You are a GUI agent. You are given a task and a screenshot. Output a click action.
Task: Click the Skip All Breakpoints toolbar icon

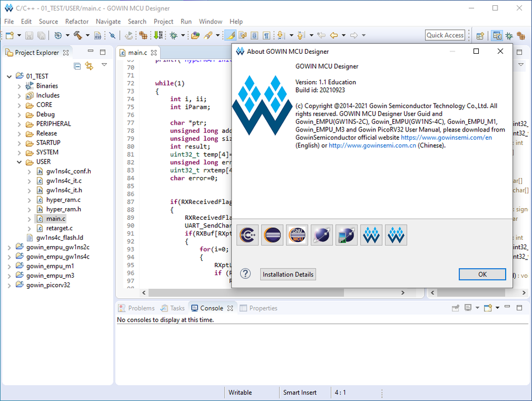click(112, 35)
